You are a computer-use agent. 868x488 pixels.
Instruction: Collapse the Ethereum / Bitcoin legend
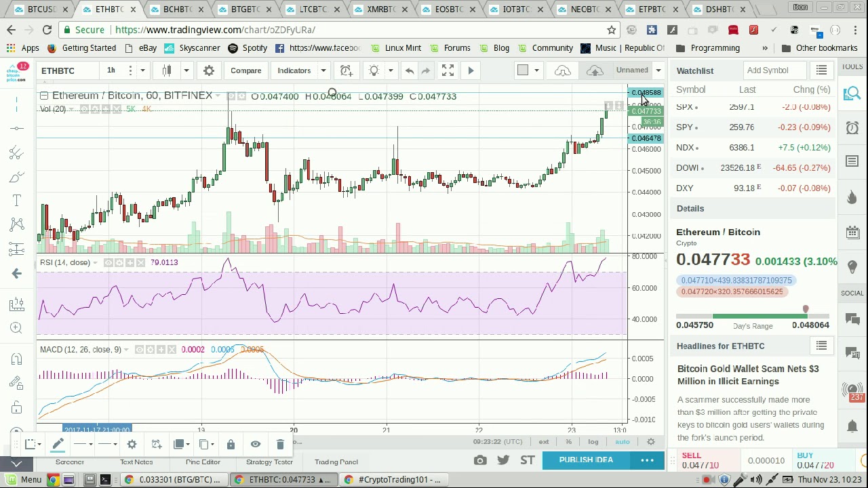click(44, 96)
